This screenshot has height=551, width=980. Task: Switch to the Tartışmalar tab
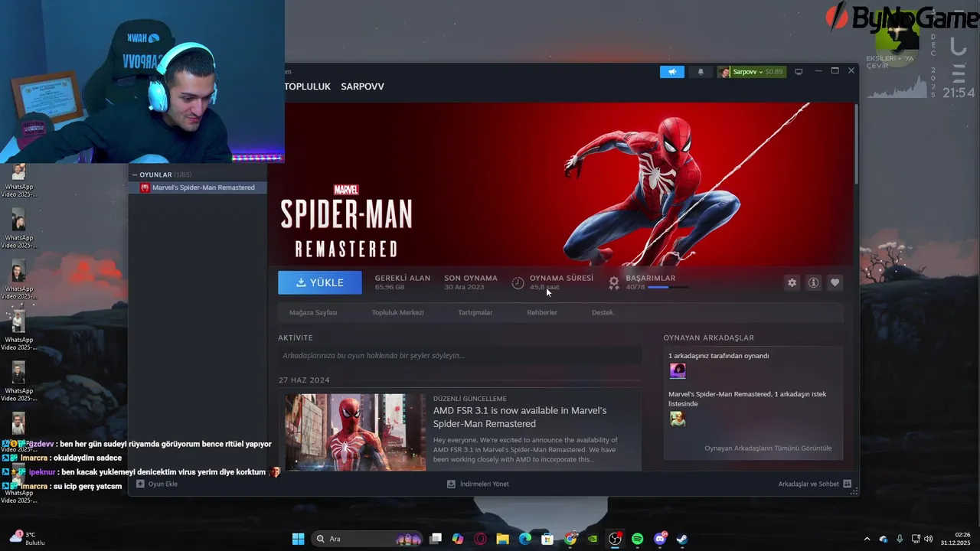475,312
